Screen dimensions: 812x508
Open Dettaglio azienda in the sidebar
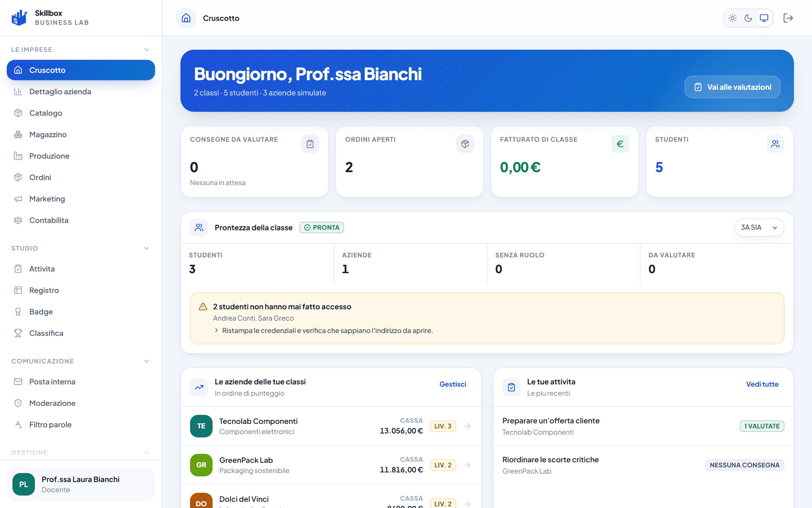coord(81,91)
